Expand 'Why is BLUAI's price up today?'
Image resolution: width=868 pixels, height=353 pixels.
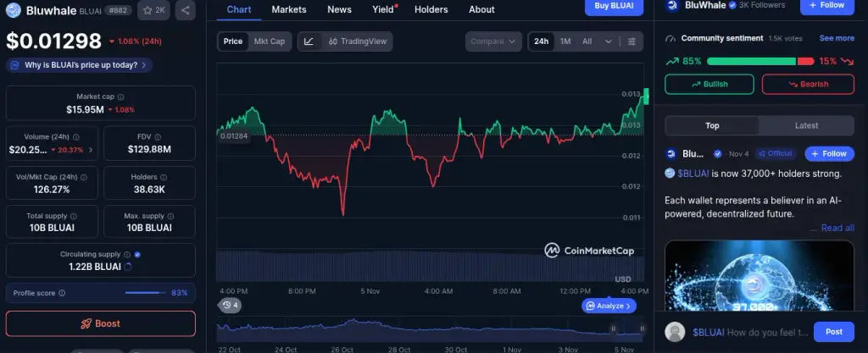(79, 65)
